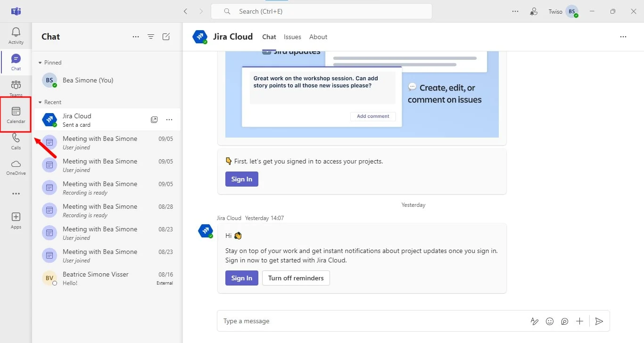Open more options for Jira Cloud chat row
This screenshot has width=644, height=343.
[169, 120]
